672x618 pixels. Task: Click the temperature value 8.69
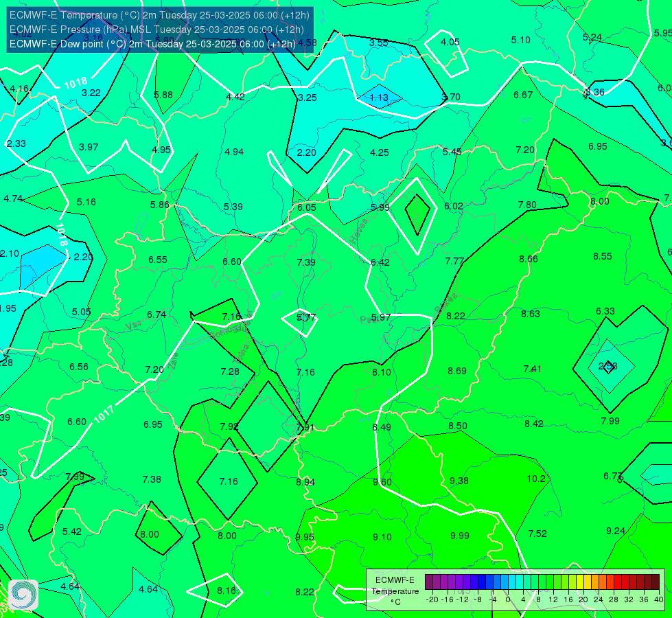(x=457, y=371)
